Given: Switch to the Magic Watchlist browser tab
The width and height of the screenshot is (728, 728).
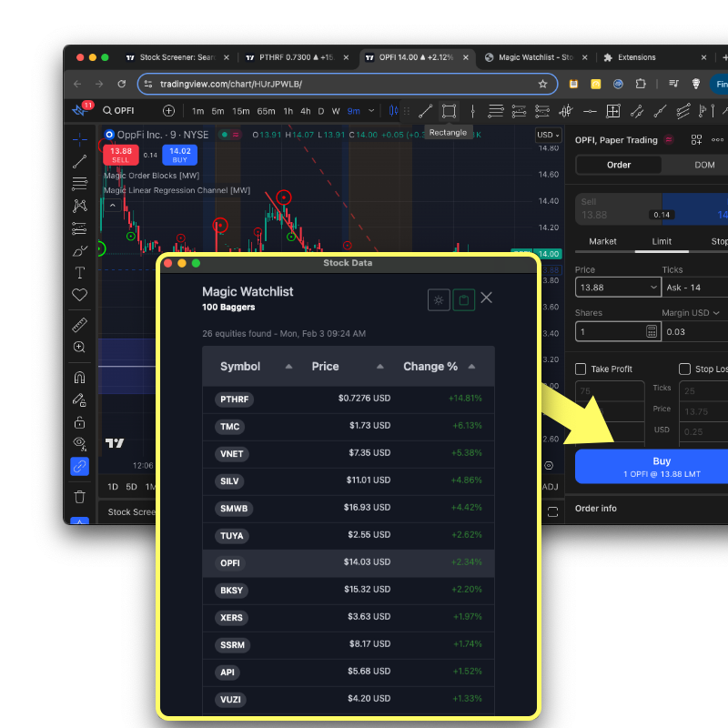Looking at the screenshot, I should (x=533, y=56).
